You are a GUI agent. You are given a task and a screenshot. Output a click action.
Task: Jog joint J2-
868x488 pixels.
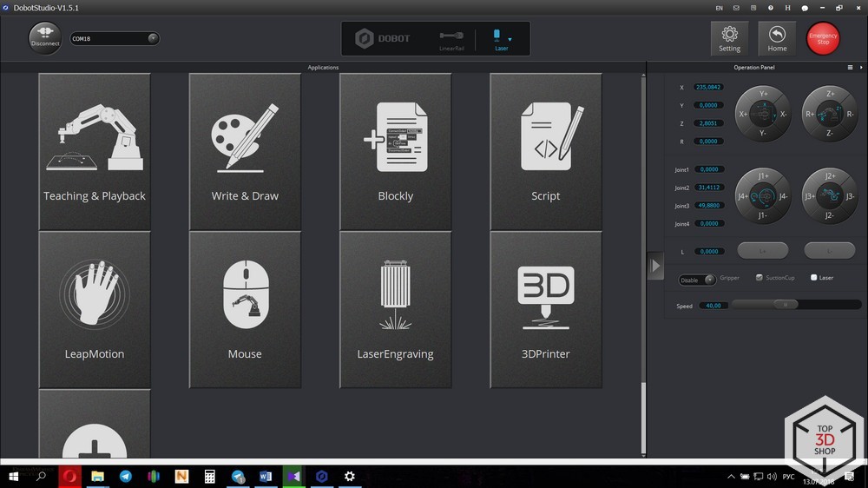(x=830, y=215)
